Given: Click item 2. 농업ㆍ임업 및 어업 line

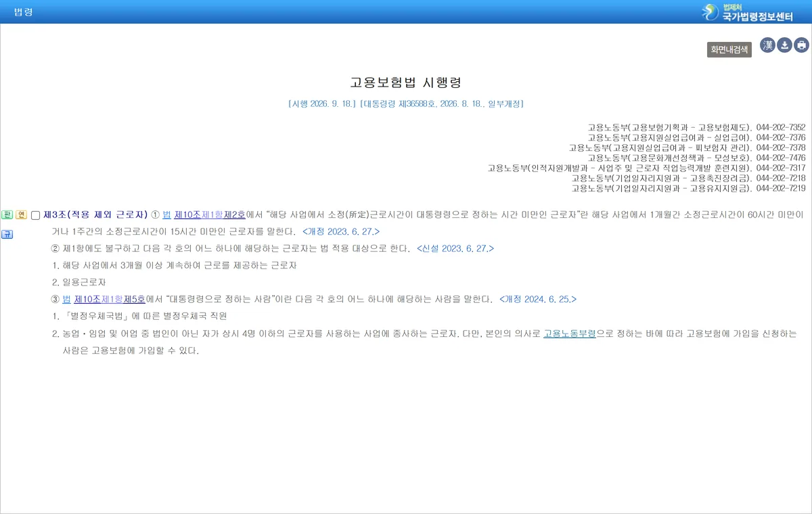Looking at the screenshot, I should pos(424,342).
